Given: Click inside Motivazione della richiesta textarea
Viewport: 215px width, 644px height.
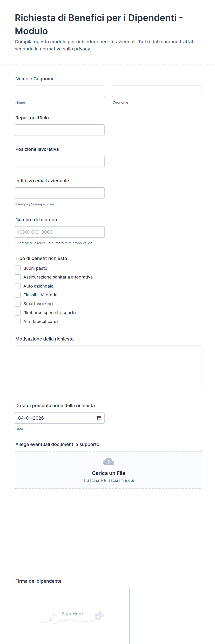Looking at the screenshot, I should click(108, 369).
